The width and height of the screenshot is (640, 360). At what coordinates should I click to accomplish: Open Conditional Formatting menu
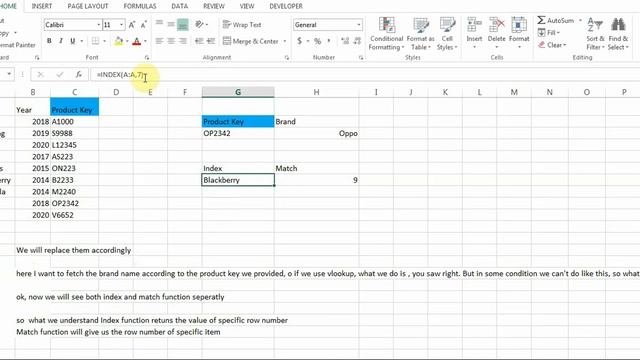click(386, 34)
